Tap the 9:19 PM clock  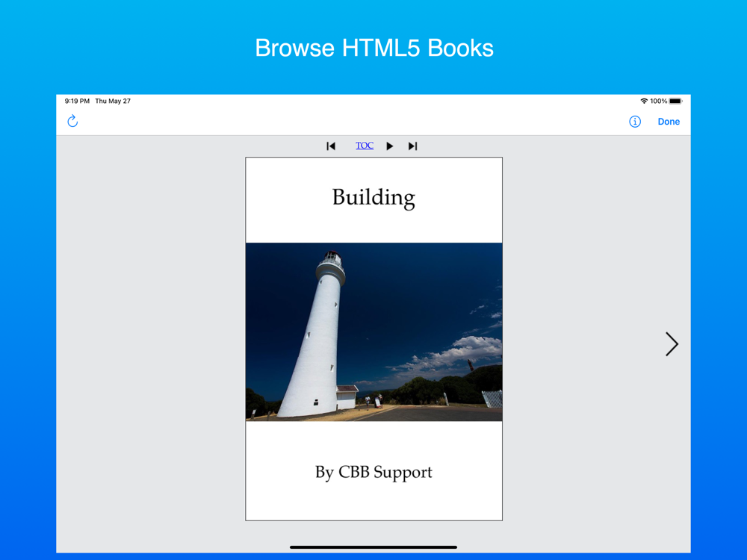pyautogui.click(x=77, y=101)
